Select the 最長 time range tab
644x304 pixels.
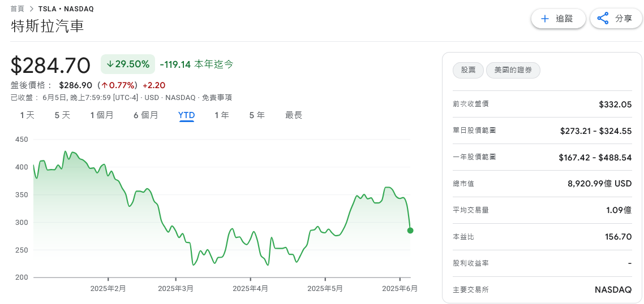click(x=294, y=115)
